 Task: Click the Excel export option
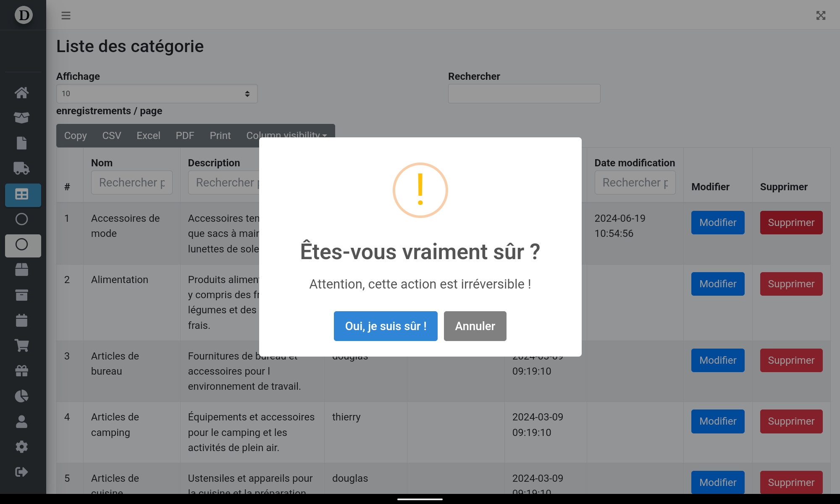coord(148,136)
